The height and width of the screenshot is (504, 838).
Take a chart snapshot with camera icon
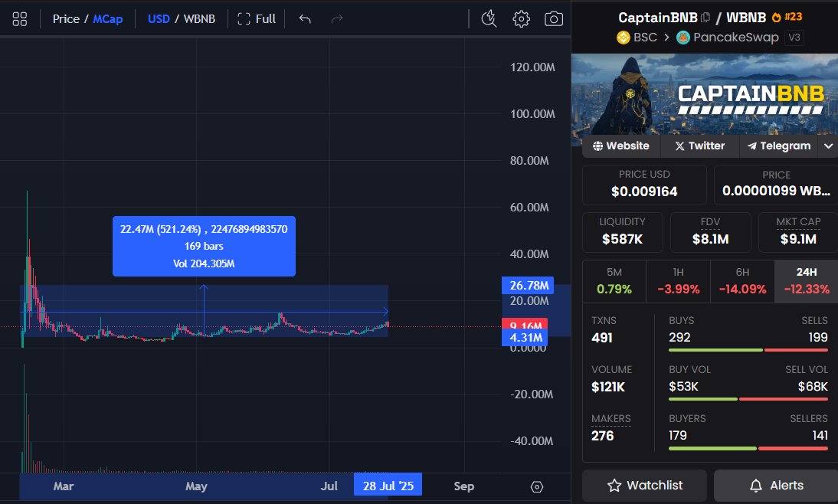[554, 19]
